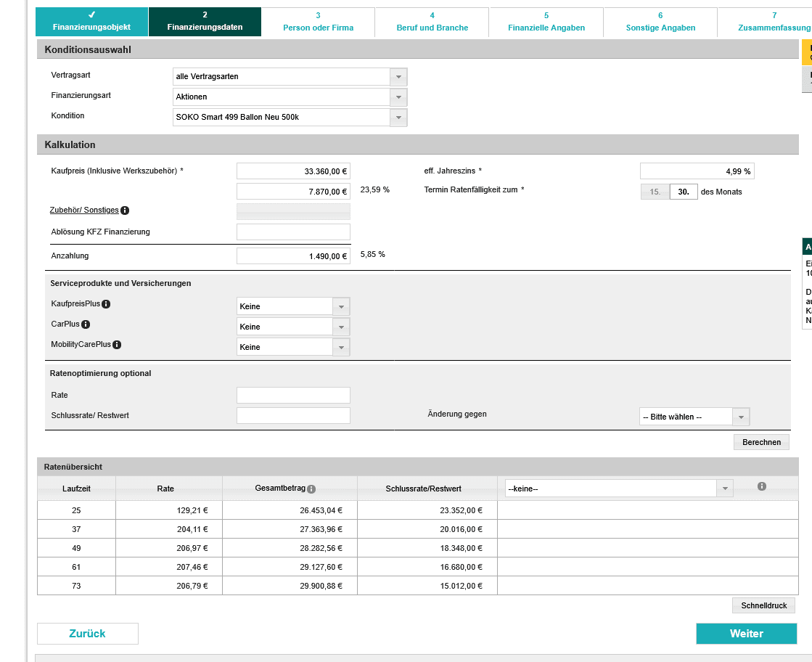Screen dimensions: 812x662
Task: Show CarPlus info icon
Action: pyautogui.click(x=86, y=324)
